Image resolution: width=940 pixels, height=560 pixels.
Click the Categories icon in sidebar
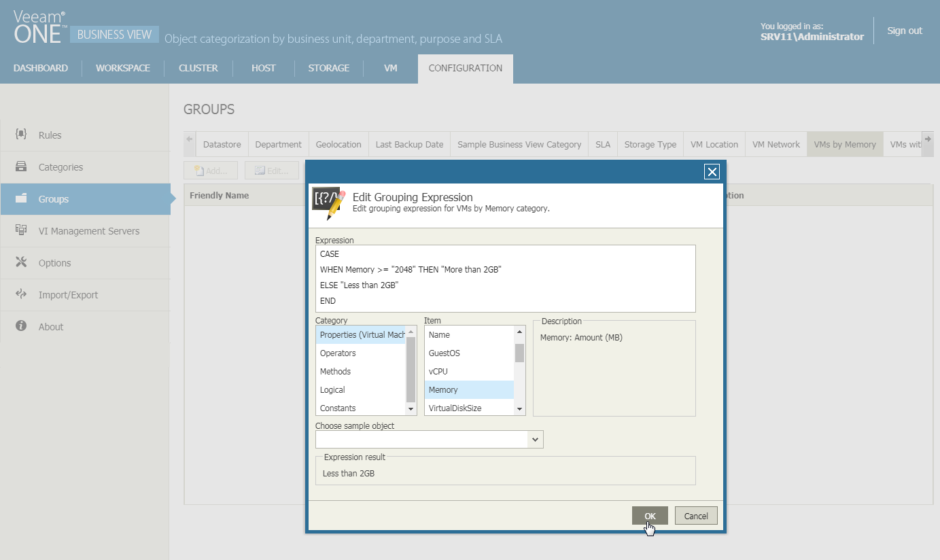(21, 167)
